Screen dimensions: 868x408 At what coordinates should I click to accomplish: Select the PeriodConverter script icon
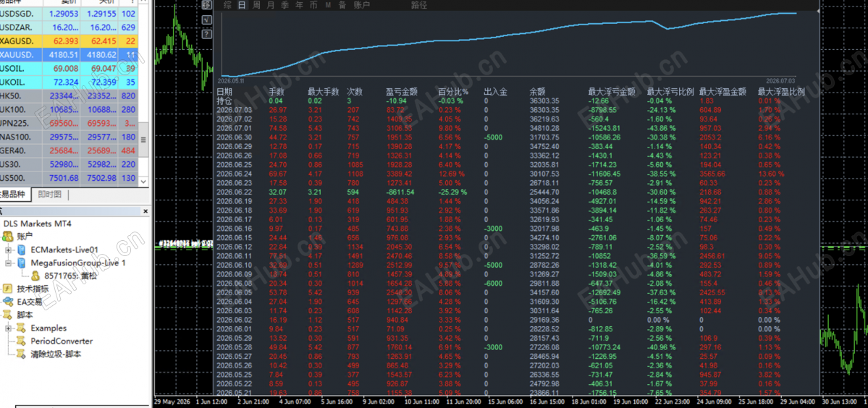point(22,341)
